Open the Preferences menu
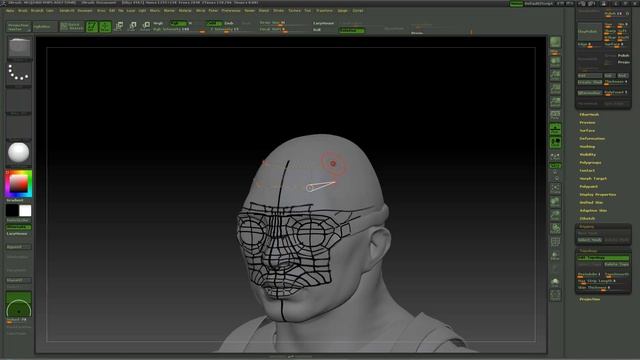Screen dimensions: 640x360 [231, 11]
